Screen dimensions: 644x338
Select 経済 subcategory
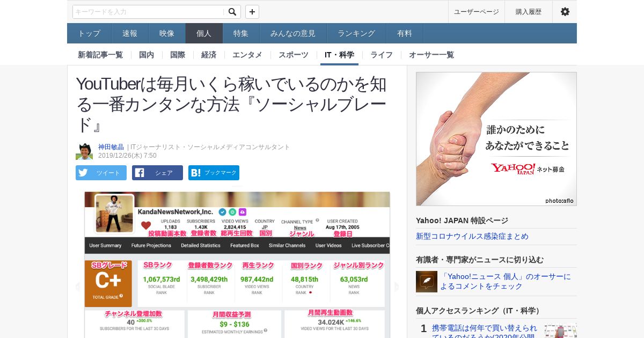(x=209, y=55)
